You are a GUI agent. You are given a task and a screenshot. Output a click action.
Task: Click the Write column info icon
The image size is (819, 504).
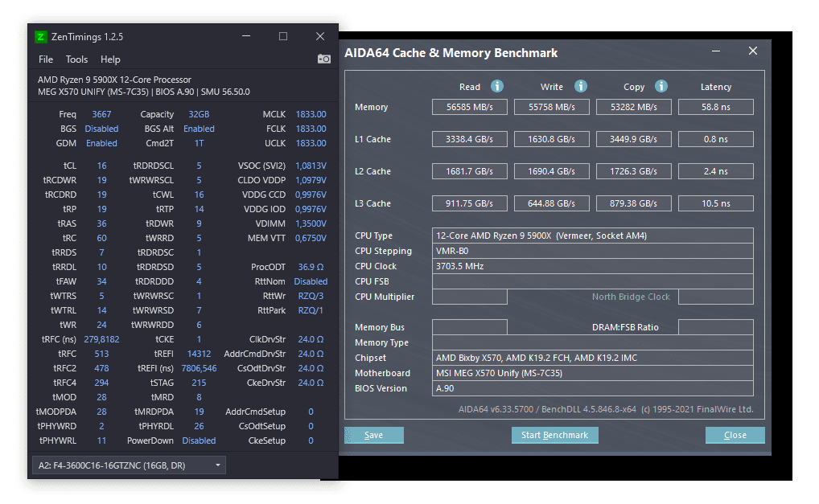581,86
